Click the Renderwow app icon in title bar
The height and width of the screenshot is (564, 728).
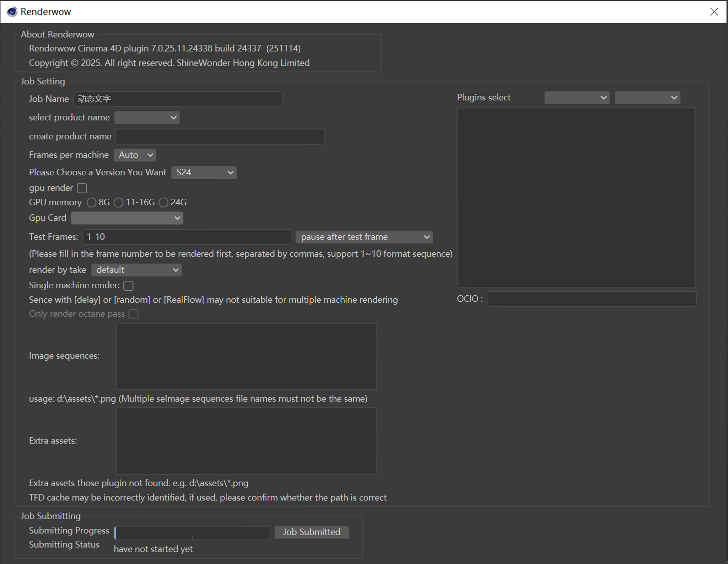tap(12, 11)
